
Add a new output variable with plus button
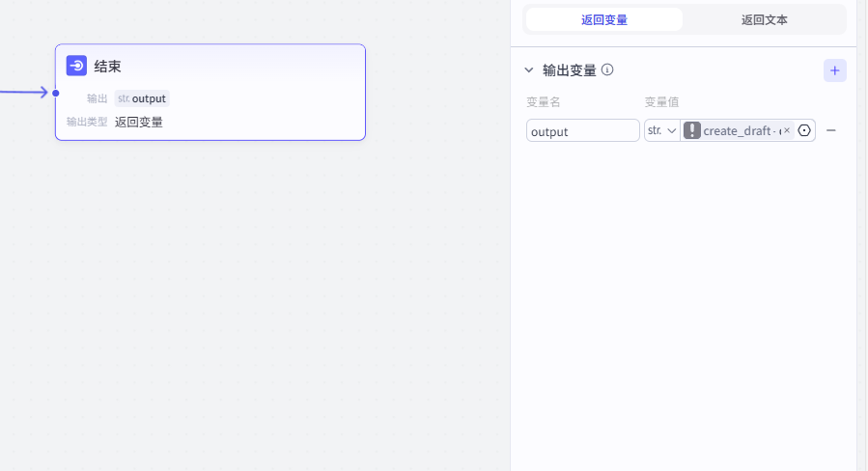[834, 70]
